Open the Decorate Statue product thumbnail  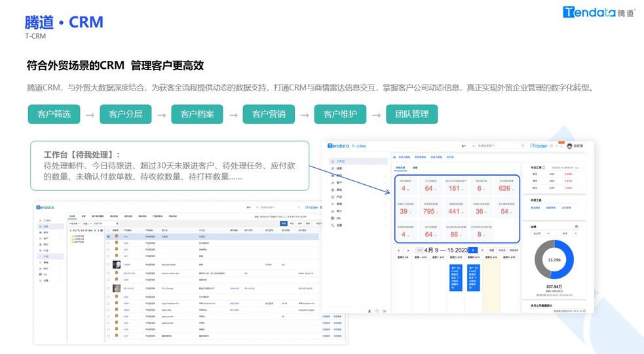point(116,265)
